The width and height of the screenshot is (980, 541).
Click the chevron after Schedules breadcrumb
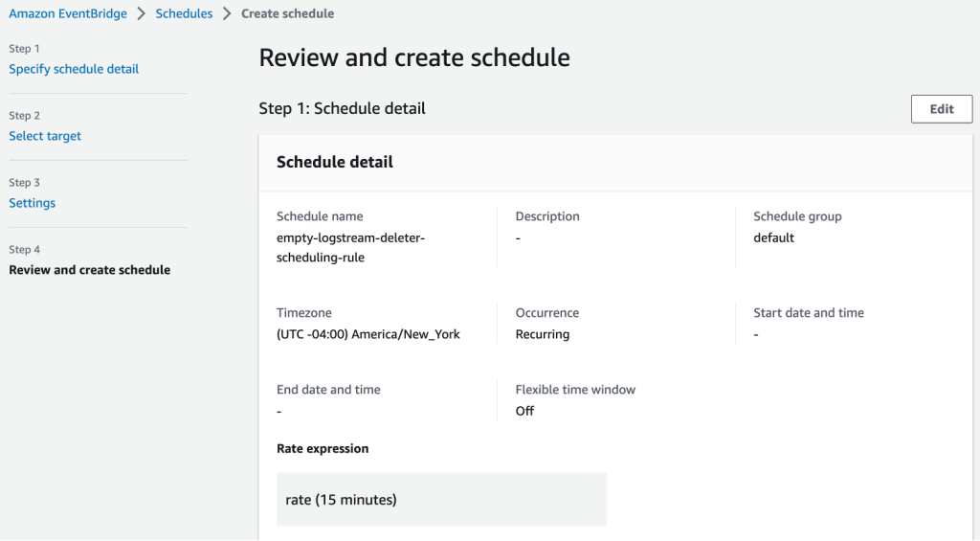pos(227,13)
